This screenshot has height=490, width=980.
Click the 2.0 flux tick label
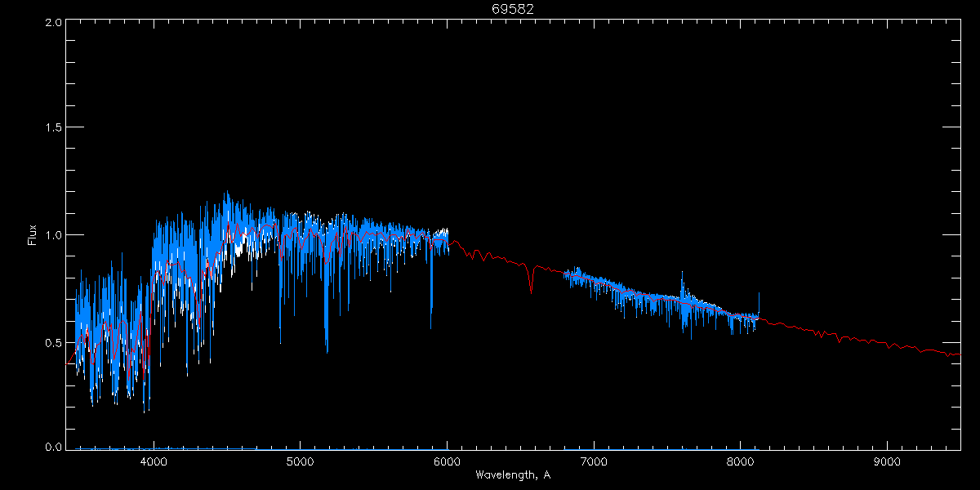click(x=53, y=22)
